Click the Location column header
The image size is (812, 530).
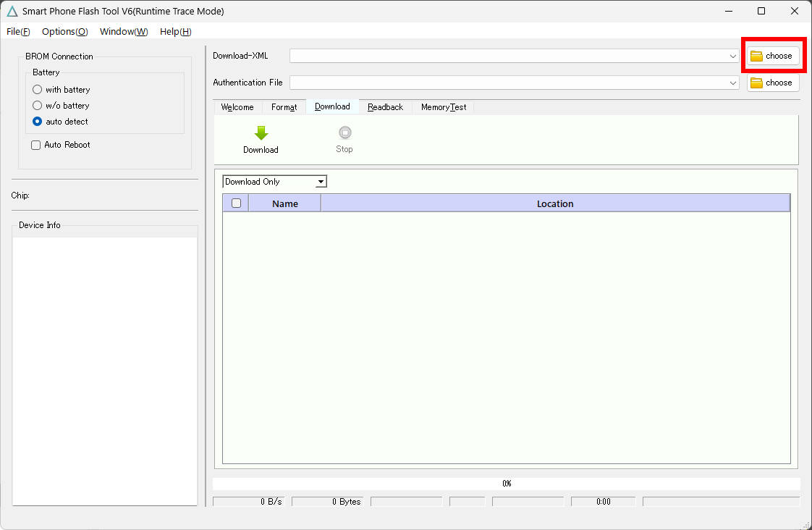[555, 203]
